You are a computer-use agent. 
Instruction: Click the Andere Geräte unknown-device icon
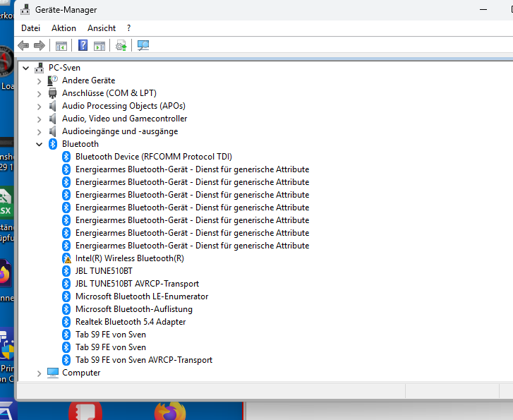tap(52, 80)
